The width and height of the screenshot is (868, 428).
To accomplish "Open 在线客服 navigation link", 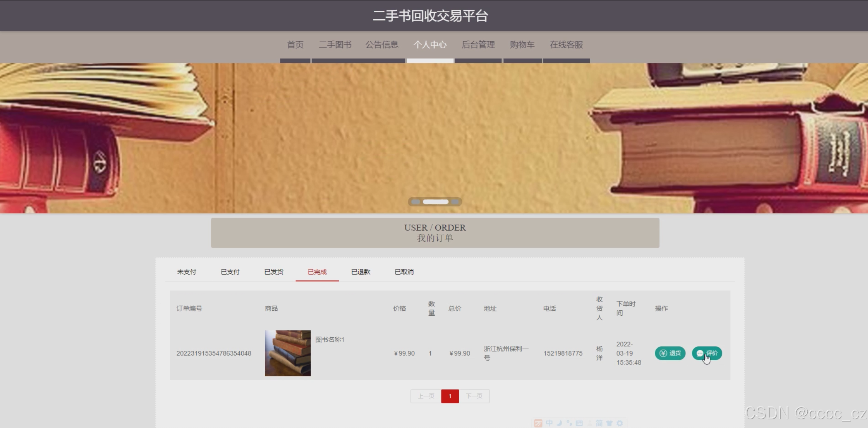I will [566, 45].
